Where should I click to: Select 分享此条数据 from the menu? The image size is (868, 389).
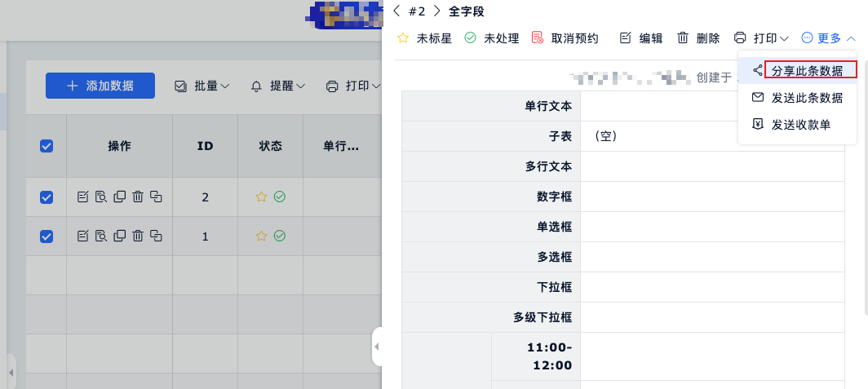806,71
